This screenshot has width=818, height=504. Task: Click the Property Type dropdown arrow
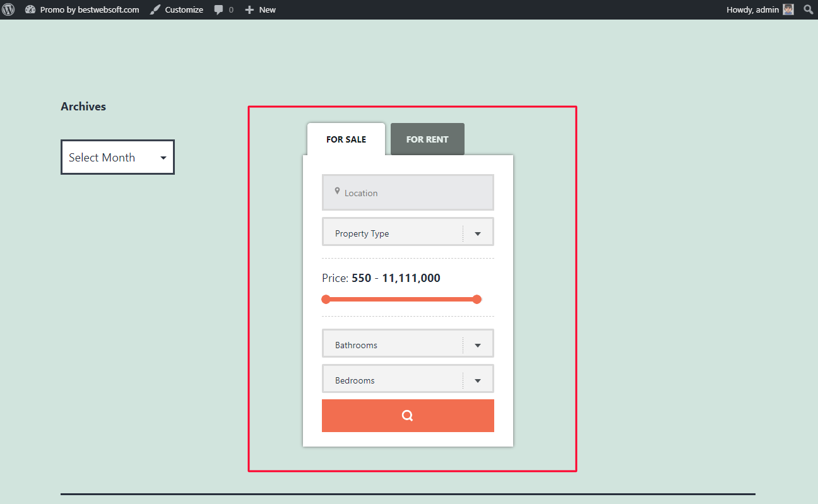point(478,234)
